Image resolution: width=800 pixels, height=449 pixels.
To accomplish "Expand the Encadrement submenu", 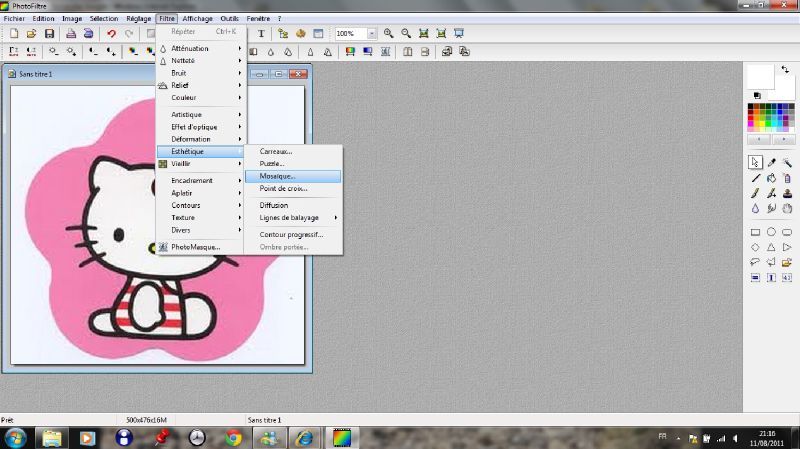I will [x=202, y=181].
